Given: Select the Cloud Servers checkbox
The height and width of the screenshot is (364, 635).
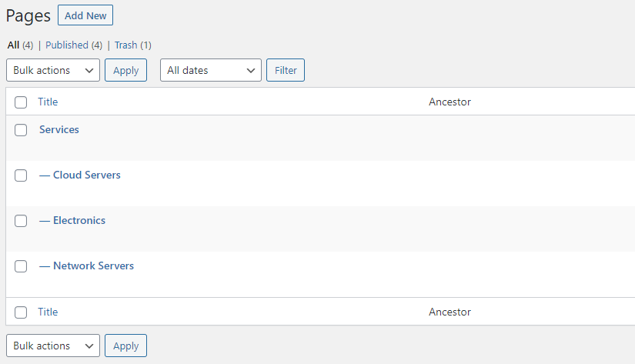Looking at the screenshot, I should point(21,175).
